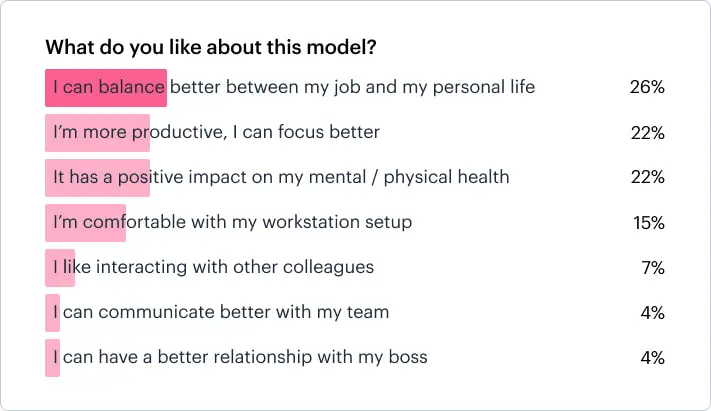711x411 pixels.
Task: Click the pink bar behind "I'm more productive"
Action: click(x=97, y=132)
